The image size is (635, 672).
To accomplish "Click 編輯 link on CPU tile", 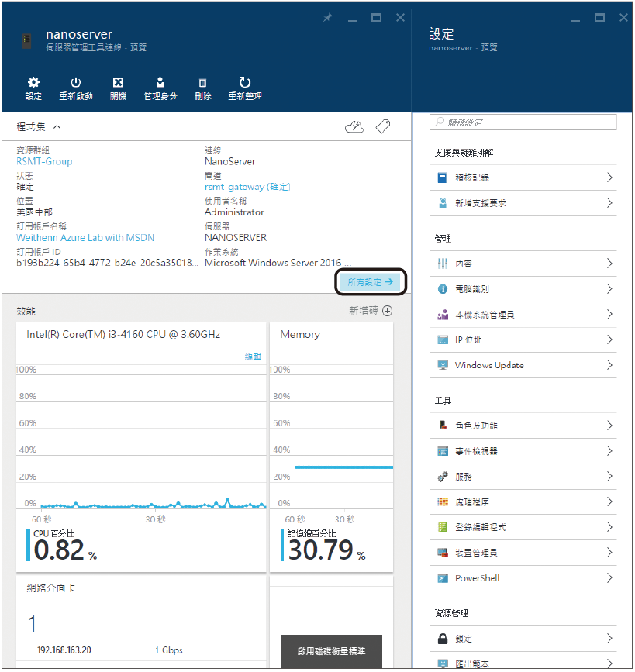I will [253, 356].
